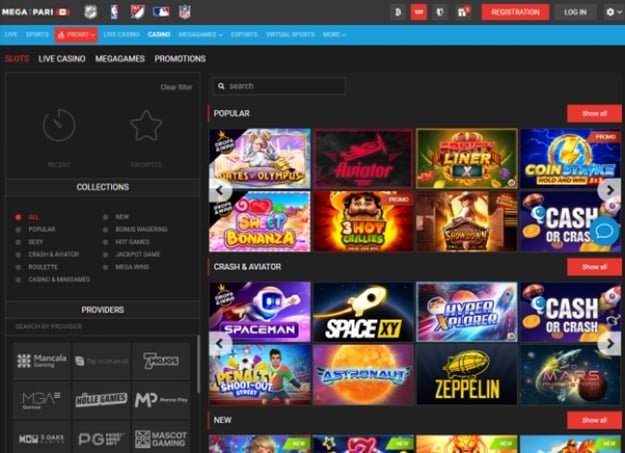Select the SEXY collection filter

click(x=29, y=242)
